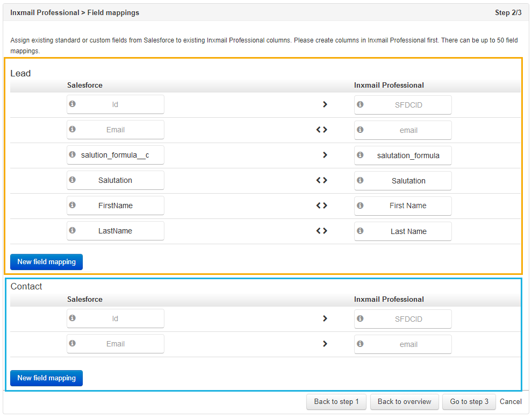Click info icon next to Last Name column

pyautogui.click(x=360, y=231)
